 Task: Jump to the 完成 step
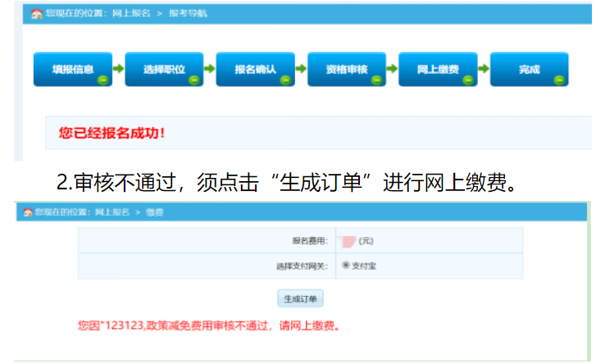(x=529, y=70)
